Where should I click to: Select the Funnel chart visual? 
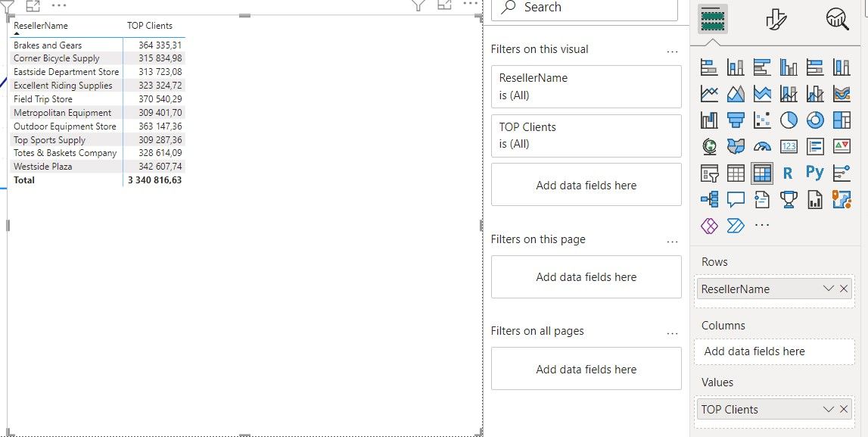[736, 120]
